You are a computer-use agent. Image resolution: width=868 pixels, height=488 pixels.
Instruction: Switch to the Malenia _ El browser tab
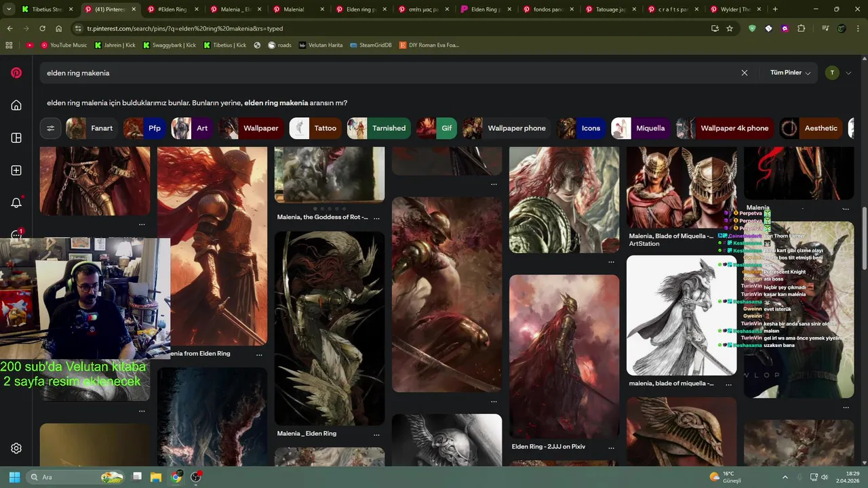coord(235,9)
